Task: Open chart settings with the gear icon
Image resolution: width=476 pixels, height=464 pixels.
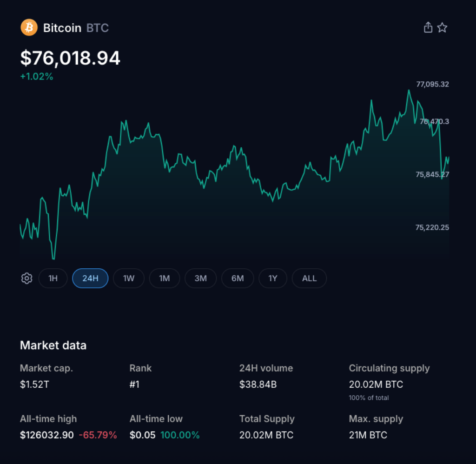Action: 26,278
